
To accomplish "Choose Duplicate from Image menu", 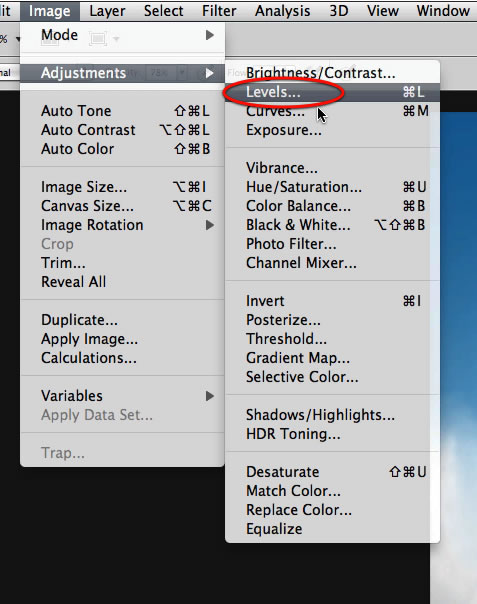I will click(123, 320).
